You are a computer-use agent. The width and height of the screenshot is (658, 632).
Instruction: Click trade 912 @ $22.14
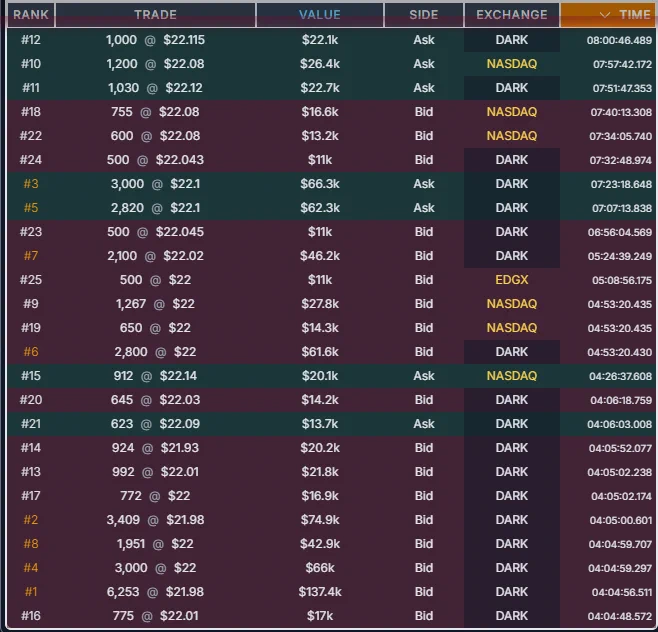(x=155, y=376)
